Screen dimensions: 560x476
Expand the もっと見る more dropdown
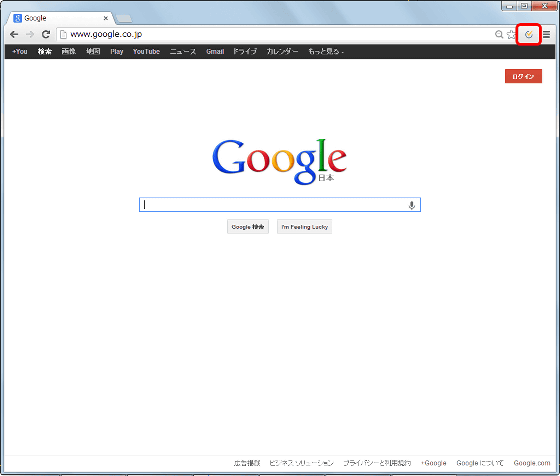point(326,51)
